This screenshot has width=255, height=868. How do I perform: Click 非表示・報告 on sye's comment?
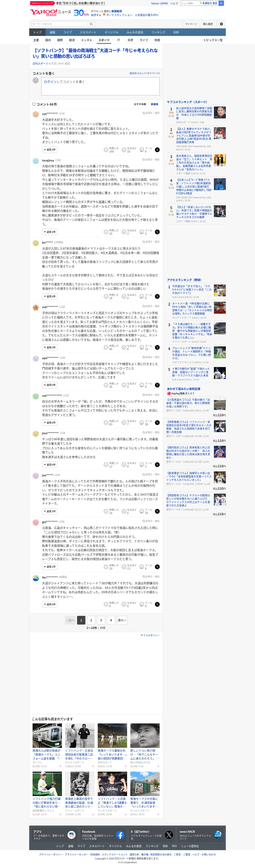[151, 113]
